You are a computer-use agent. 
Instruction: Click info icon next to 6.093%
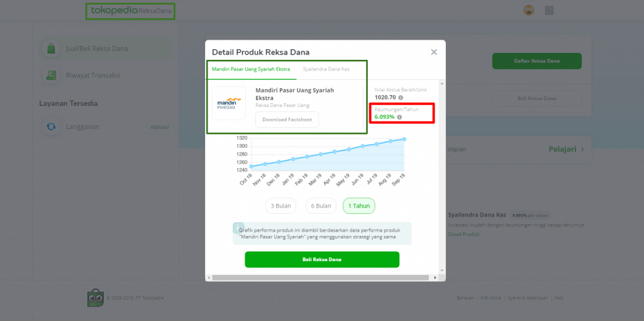point(399,117)
